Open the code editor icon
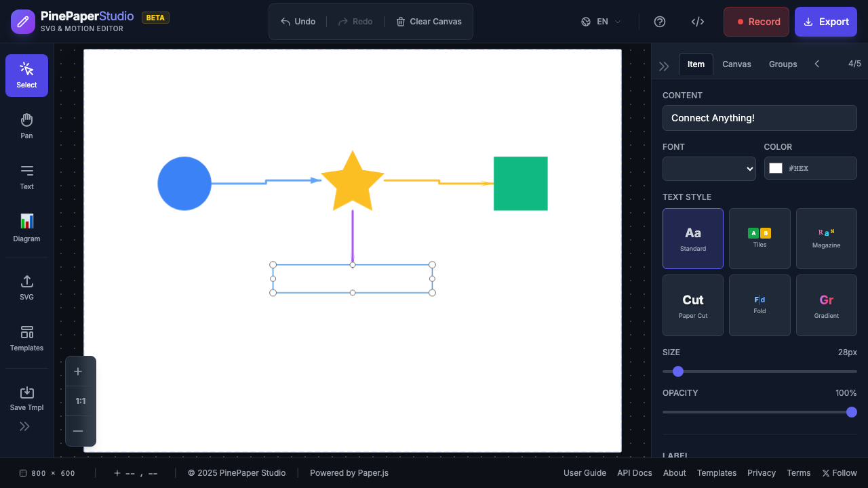 tap(697, 22)
